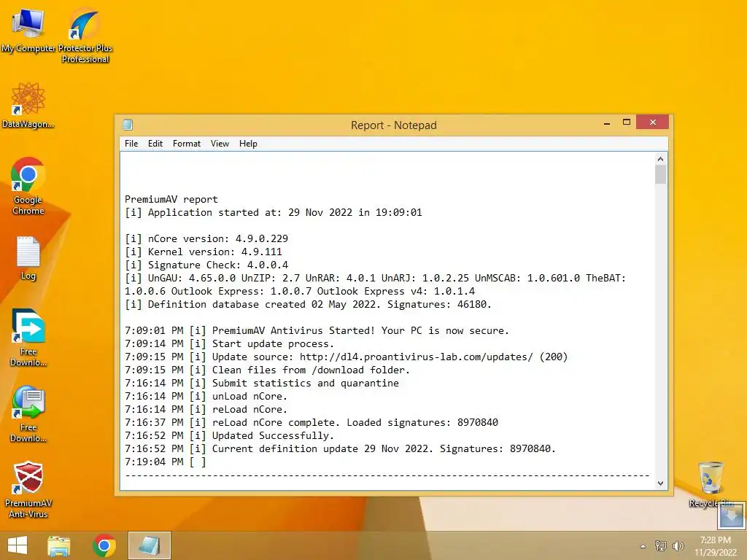
Task: Click the scrollbar up arrow in Notepad
Action: click(660, 159)
